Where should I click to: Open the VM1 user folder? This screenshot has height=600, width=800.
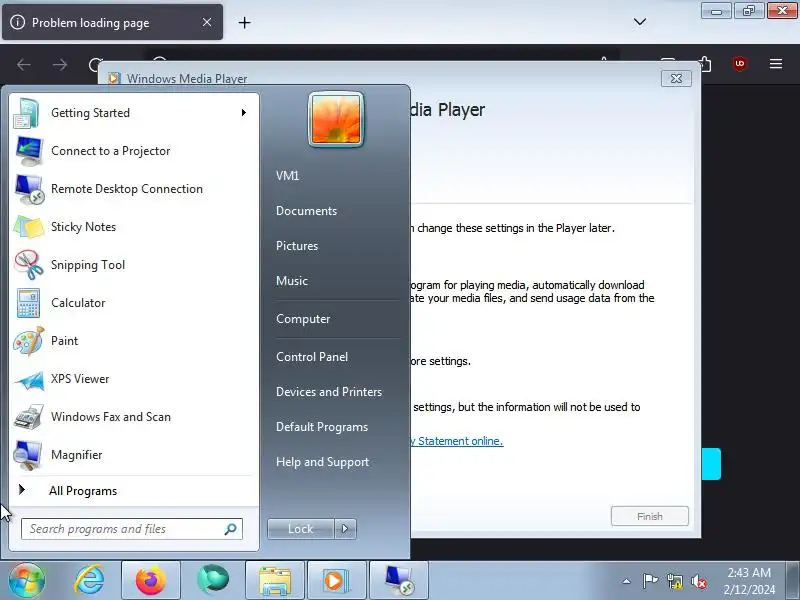[287, 176]
